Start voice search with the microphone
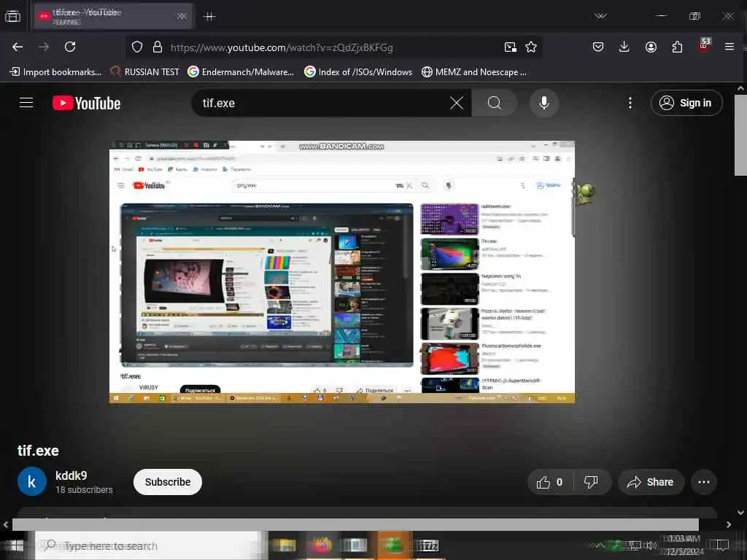 [543, 103]
